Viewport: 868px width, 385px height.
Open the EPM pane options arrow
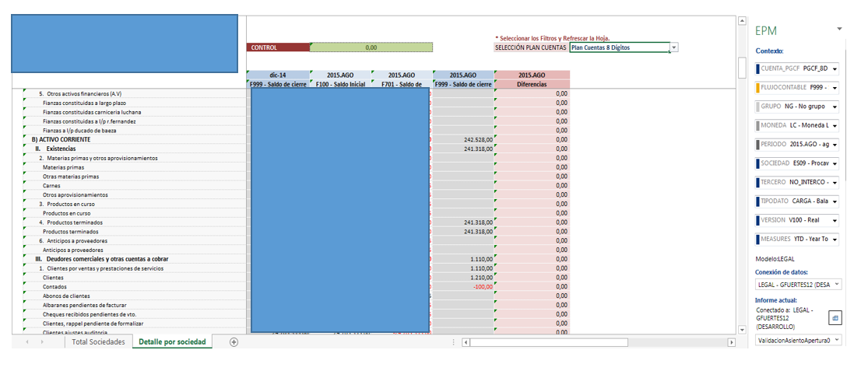click(840, 29)
